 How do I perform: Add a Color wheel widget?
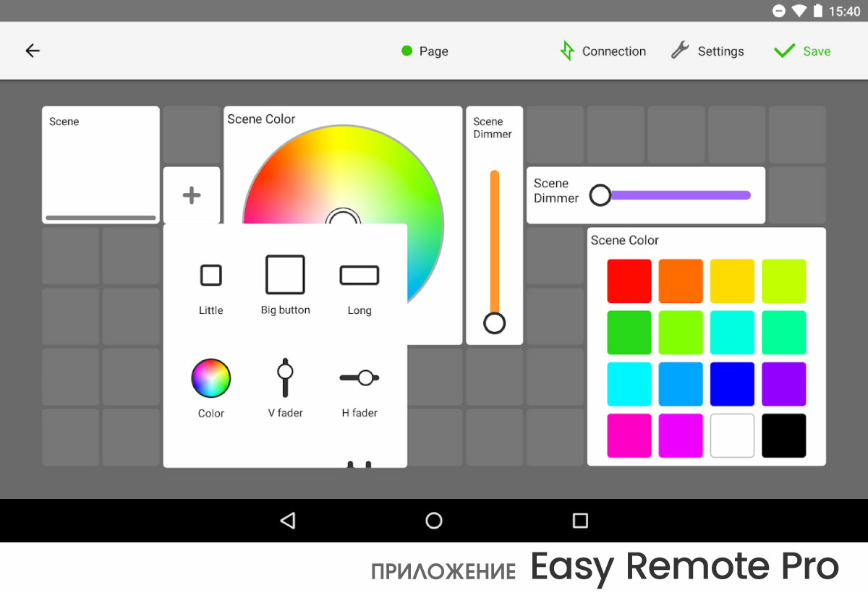coord(210,388)
